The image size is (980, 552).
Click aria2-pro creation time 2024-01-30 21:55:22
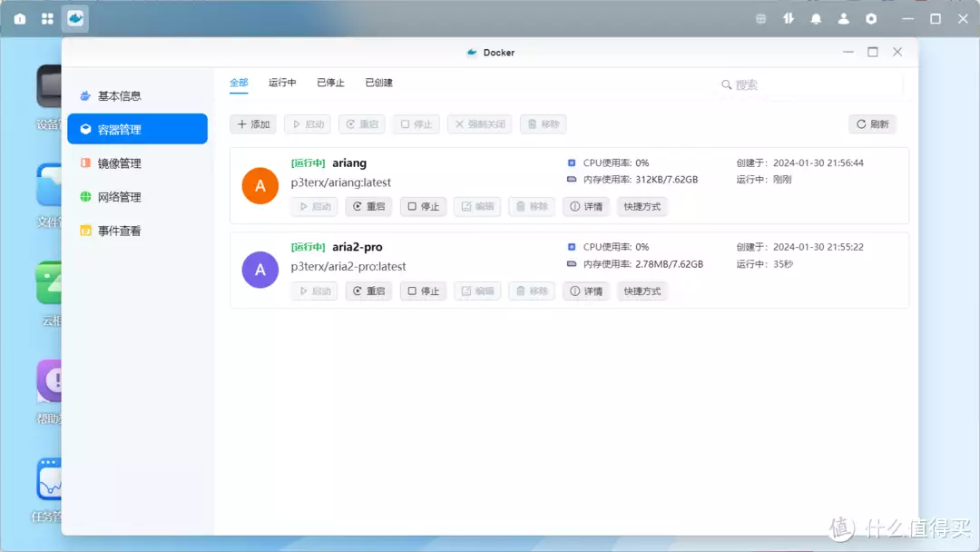pos(818,247)
